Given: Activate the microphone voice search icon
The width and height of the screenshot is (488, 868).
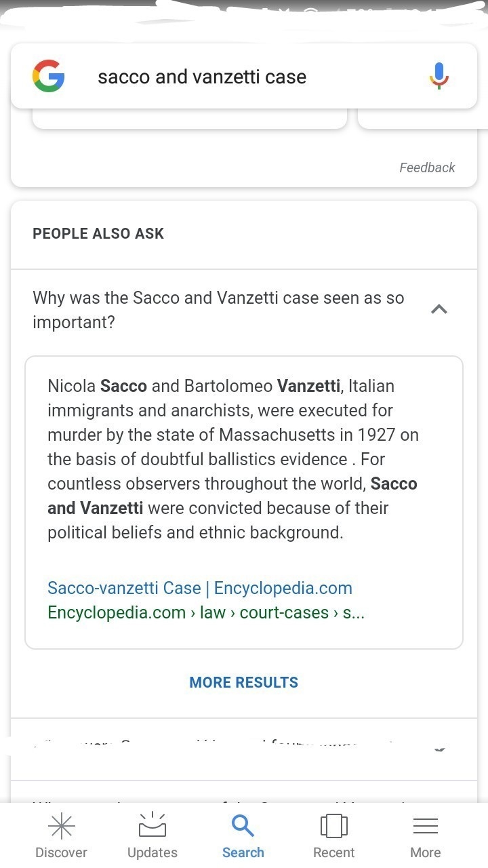Looking at the screenshot, I should [439, 76].
